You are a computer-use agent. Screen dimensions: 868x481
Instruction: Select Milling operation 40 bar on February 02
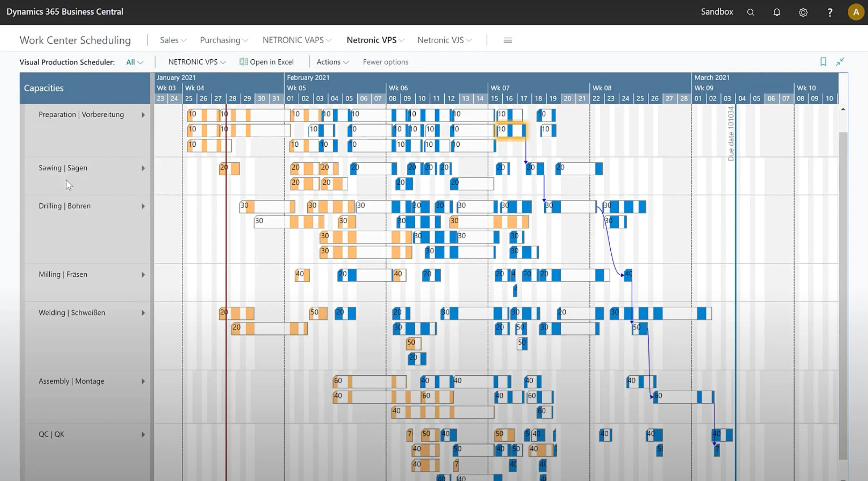click(x=302, y=275)
